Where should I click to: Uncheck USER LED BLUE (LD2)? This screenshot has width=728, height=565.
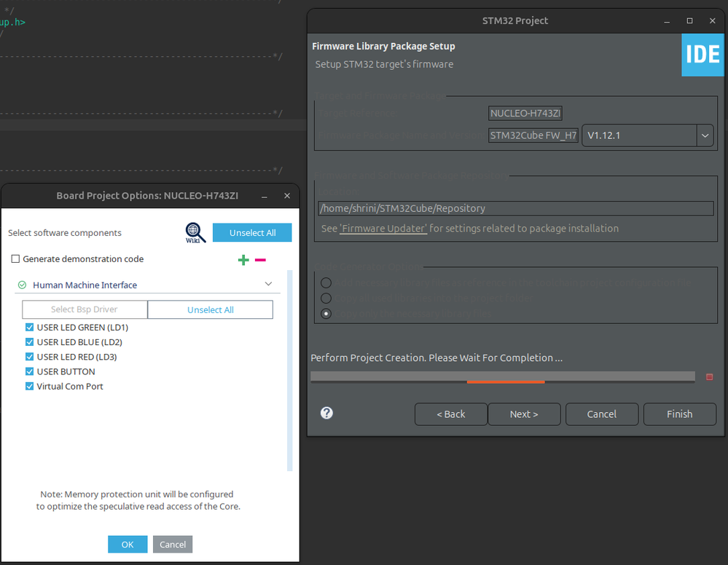coord(29,342)
